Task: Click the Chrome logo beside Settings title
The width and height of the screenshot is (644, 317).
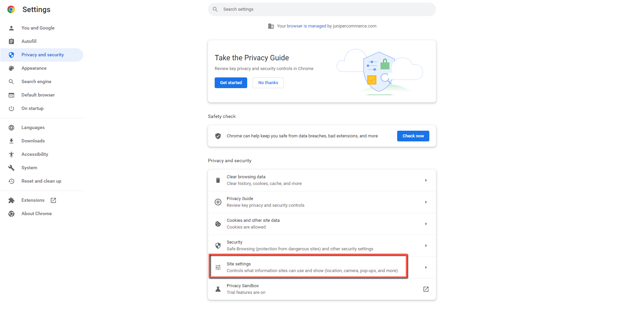Action: tap(11, 9)
